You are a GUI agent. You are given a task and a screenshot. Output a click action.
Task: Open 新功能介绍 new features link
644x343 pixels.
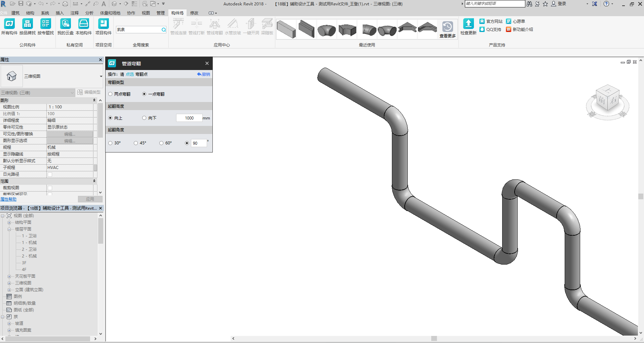coord(520,29)
